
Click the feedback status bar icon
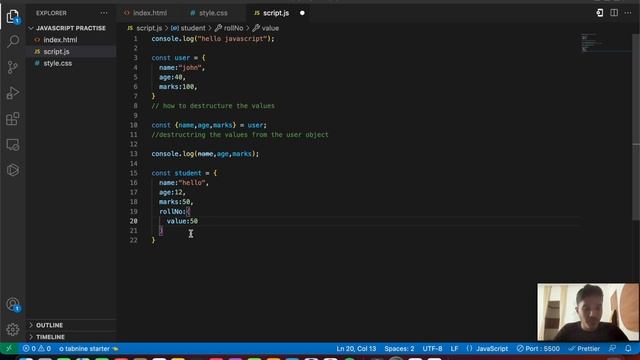[x=612, y=349]
